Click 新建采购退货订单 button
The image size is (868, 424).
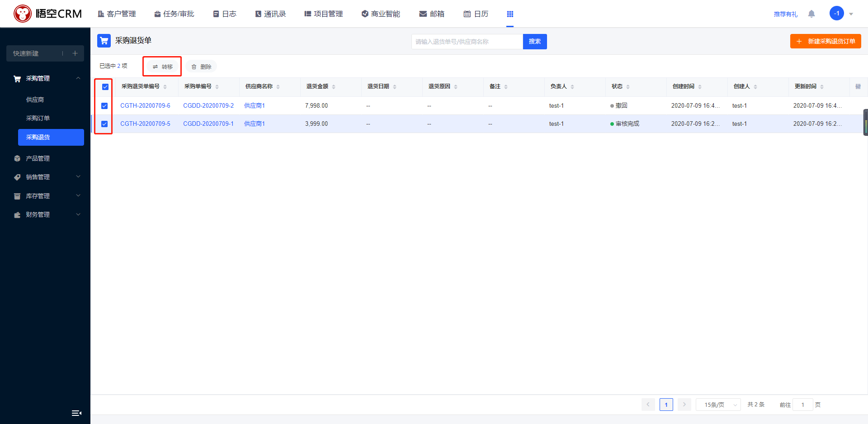[x=826, y=41]
